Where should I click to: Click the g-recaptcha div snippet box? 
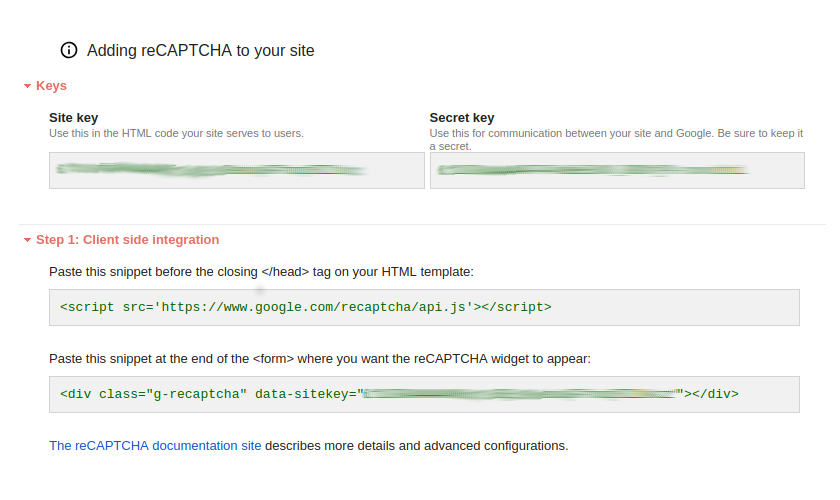point(424,394)
